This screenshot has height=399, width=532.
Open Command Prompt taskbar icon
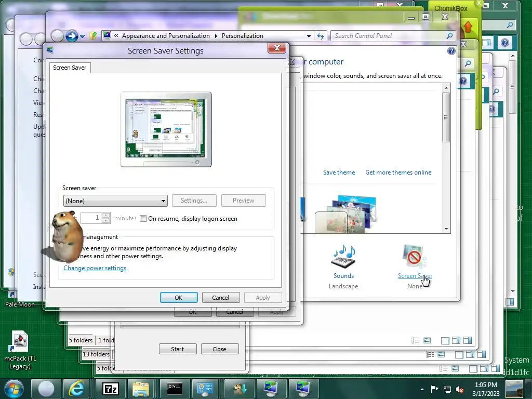pyautogui.click(x=175, y=389)
